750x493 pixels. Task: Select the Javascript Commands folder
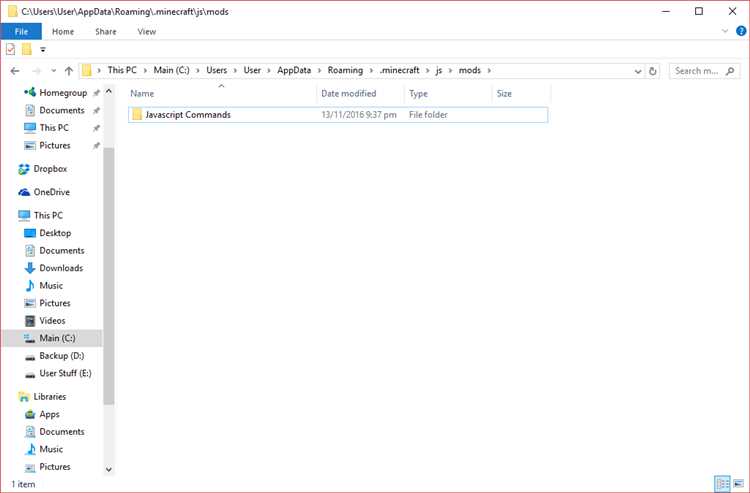[338, 115]
